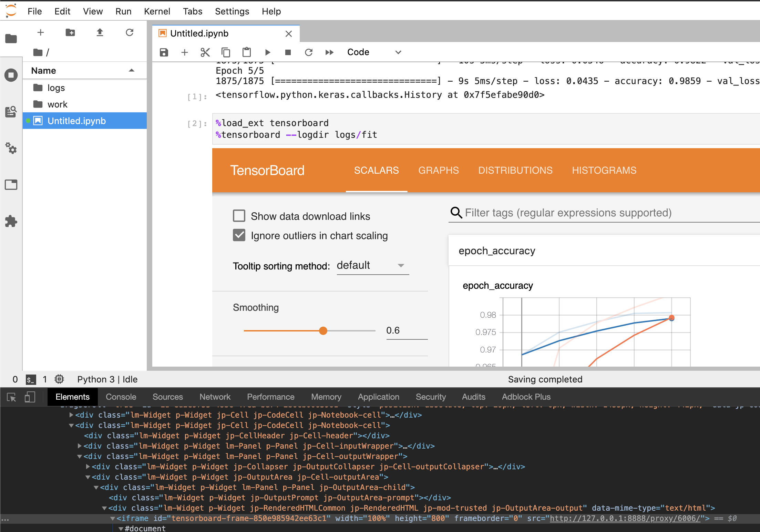This screenshot has height=532, width=760.
Task: Click the Jupyter logo
Action: point(11,10)
